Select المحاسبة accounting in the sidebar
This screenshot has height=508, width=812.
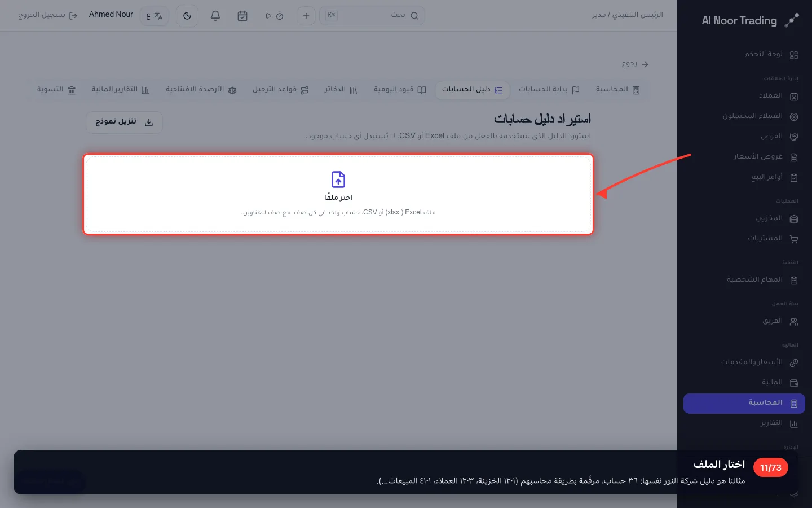coord(744,403)
